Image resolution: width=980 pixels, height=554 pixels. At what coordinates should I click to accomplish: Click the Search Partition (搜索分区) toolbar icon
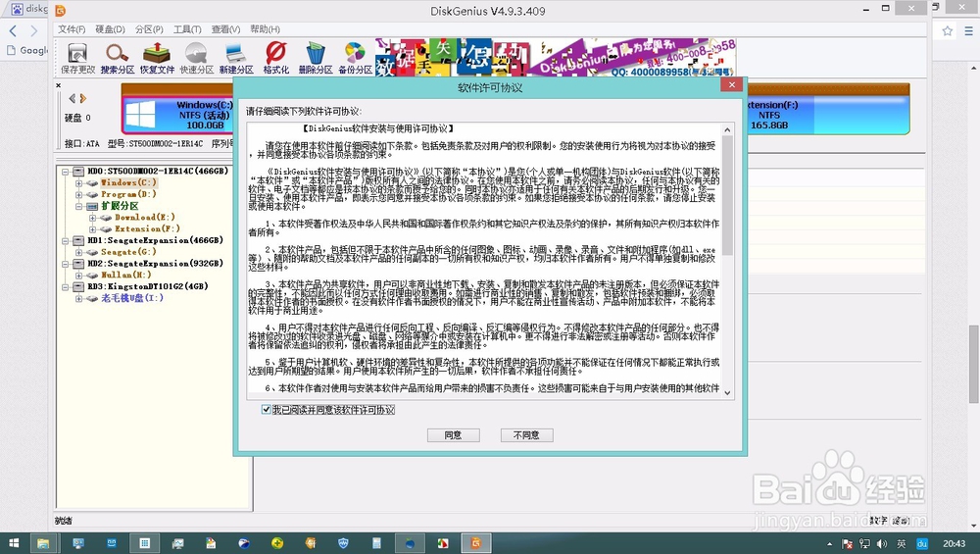pyautogui.click(x=118, y=58)
